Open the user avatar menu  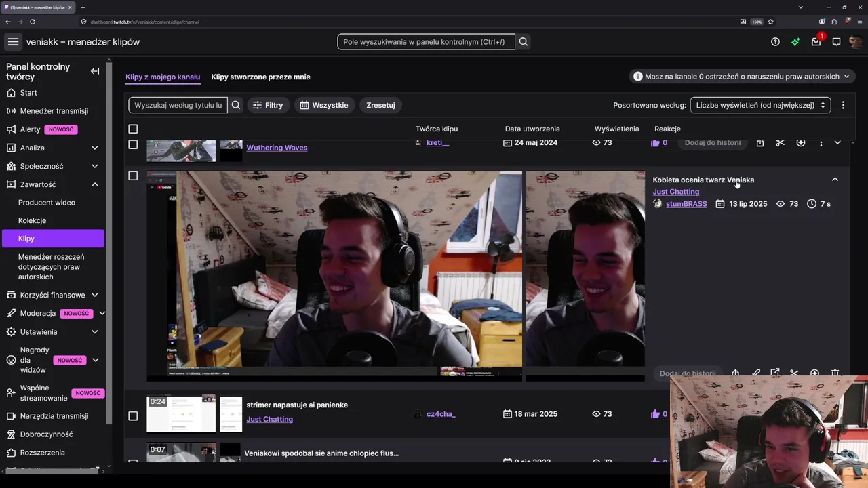(x=856, y=42)
